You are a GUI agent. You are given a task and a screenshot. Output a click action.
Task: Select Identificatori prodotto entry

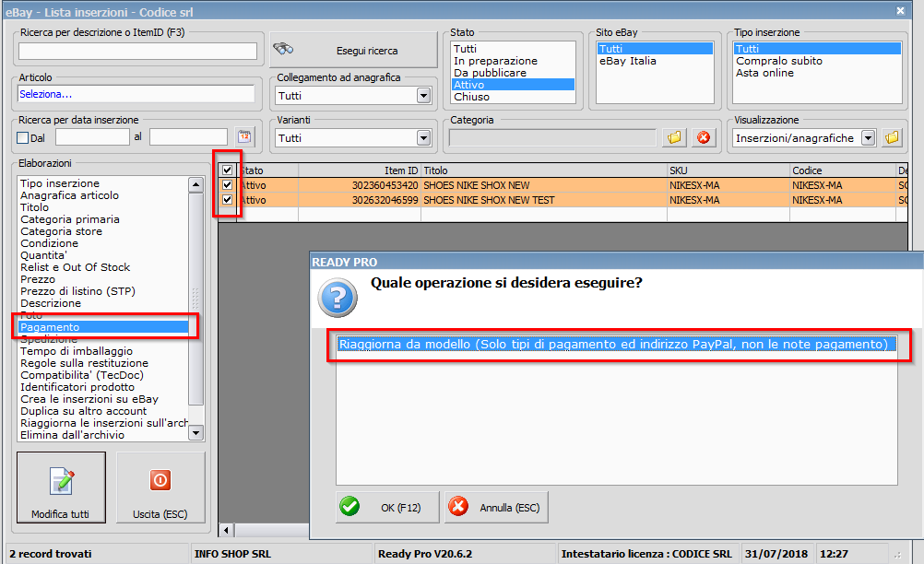click(103, 387)
